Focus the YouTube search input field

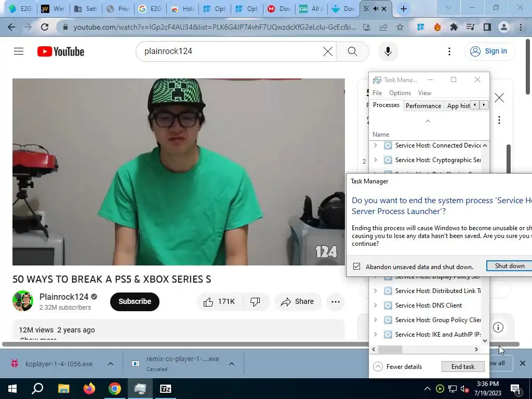click(x=231, y=51)
